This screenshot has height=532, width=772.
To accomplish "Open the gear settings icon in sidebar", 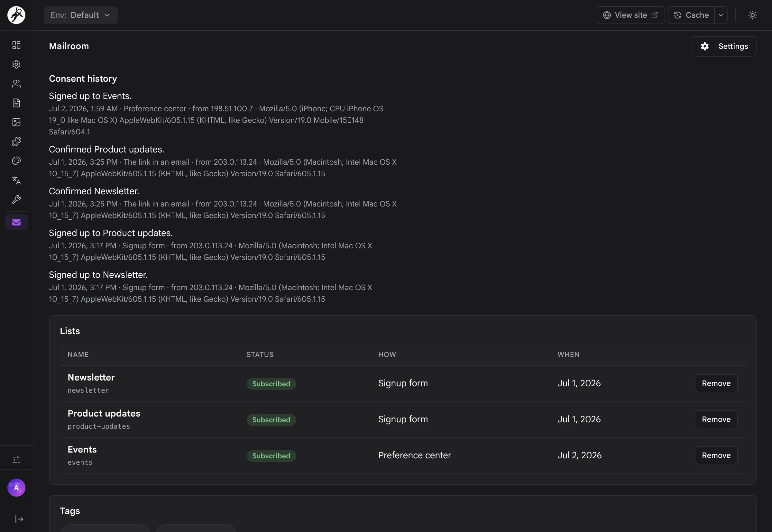I will click(16, 64).
